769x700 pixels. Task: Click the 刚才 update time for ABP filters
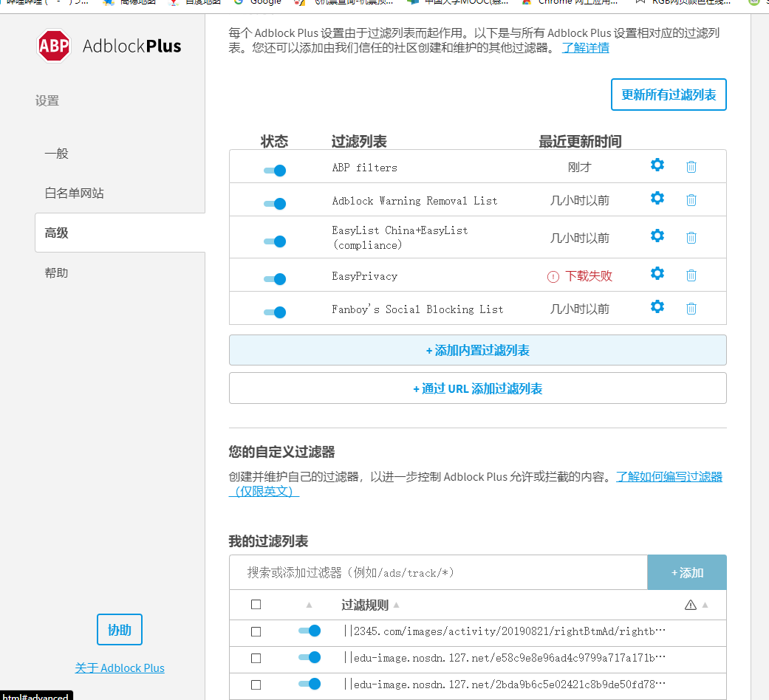(x=580, y=167)
